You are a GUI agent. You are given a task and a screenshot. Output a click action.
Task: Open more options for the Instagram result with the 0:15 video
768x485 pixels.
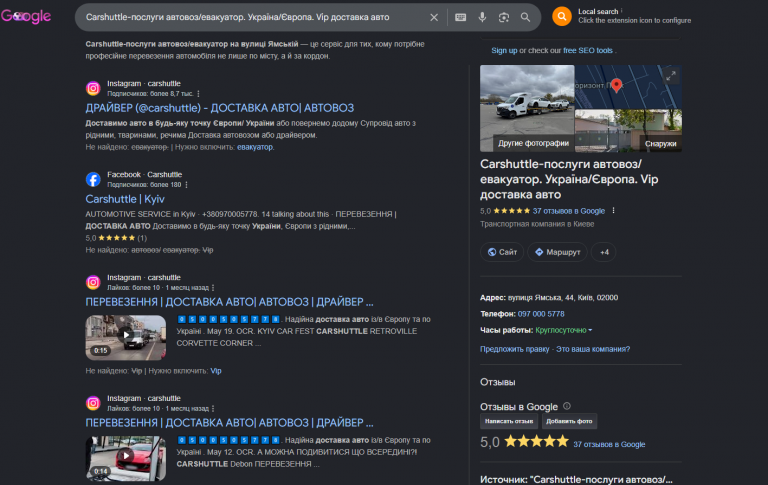pos(213,288)
